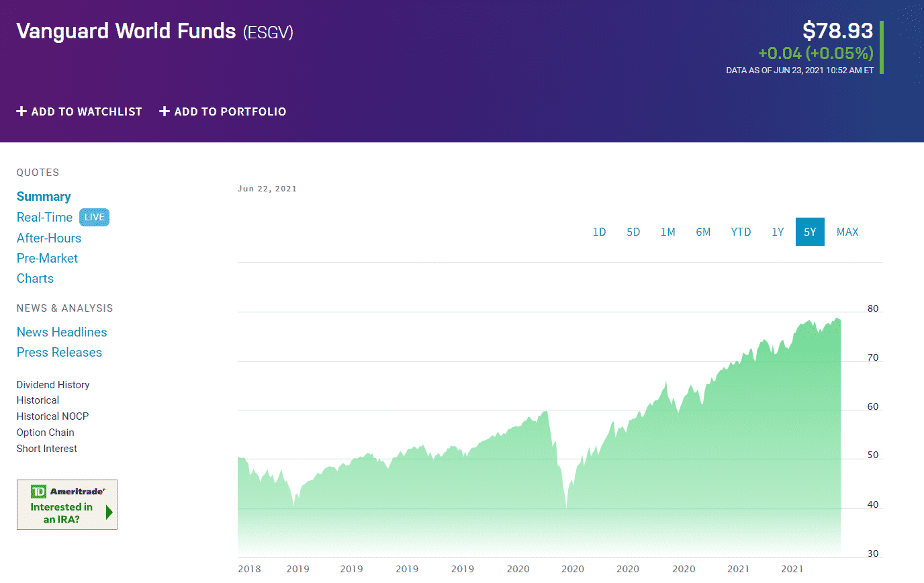This screenshot has height=583, width=924.
Task: Switch chart to MAX range
Action: tap(847, 232)
